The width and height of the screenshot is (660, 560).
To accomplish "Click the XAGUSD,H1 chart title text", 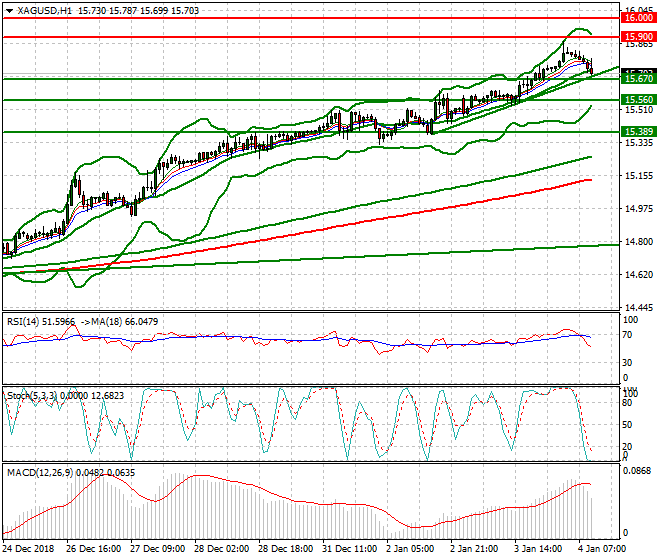I will pyautogui.click(x=45, y=11).
